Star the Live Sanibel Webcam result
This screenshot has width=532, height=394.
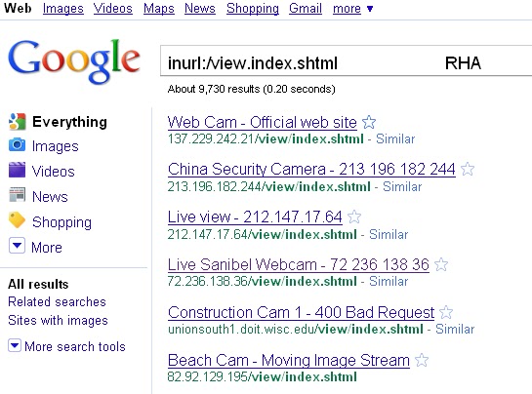pyautogui.click(x=441, y=264)
